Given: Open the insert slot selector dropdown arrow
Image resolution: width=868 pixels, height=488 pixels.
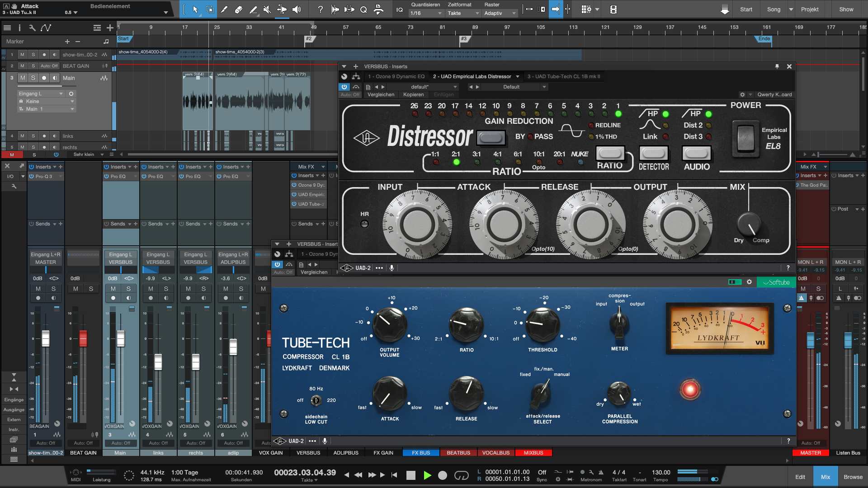Looking at the screenshot, I should tap(518, 76).
